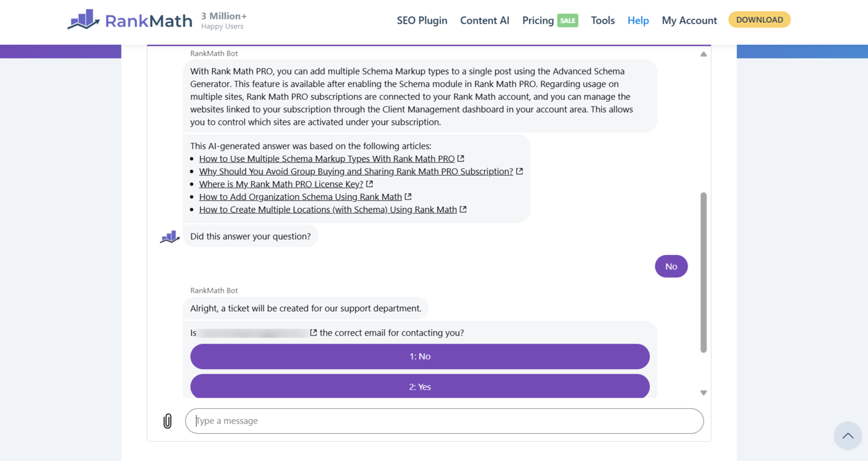Click the external link icon next to Multiple Schema article

click(460, 158)
